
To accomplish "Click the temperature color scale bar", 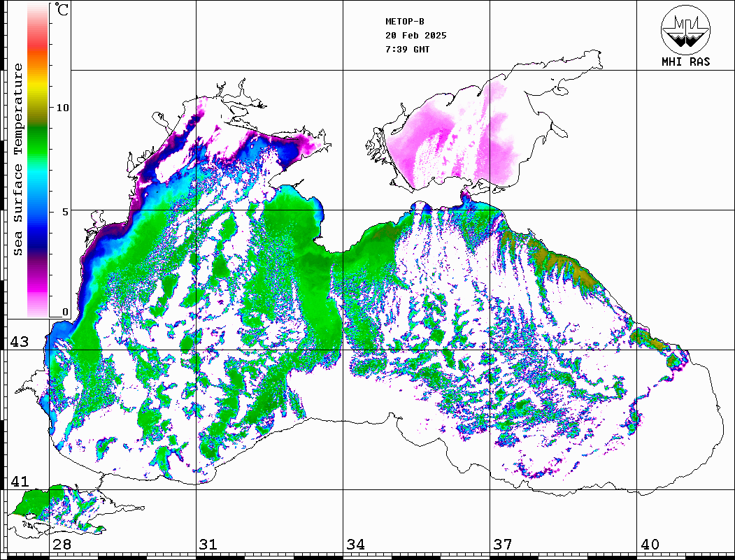I will coord(38,161).
